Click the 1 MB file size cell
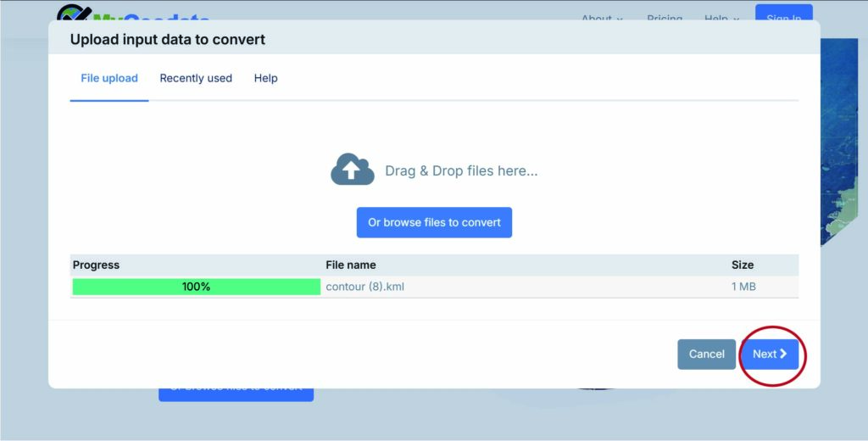Image resolution: width=868 pixels, height=441 pixels. pos(743,287)
